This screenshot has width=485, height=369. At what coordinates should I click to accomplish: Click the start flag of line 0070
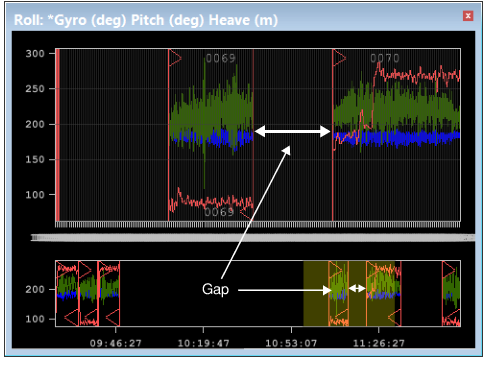(x=339, y=58)
